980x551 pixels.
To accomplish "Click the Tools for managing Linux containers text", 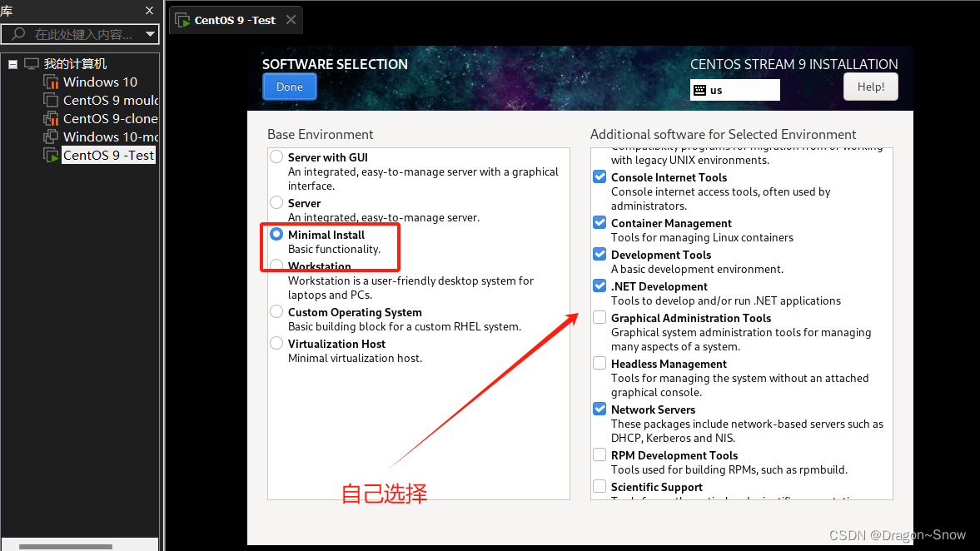I will tap(702, 237).
